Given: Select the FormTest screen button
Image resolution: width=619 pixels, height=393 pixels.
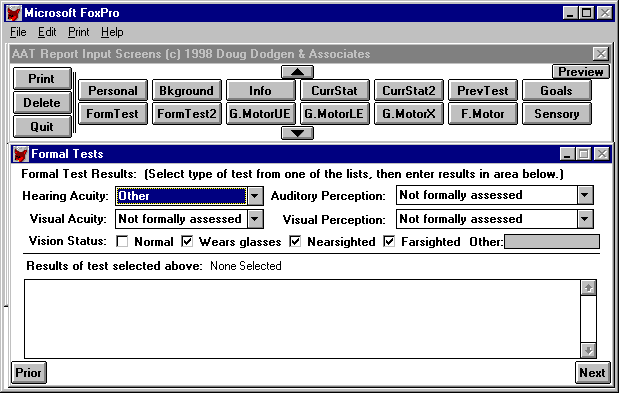Looking at the screenshot, I should click(x=113, y=114).
